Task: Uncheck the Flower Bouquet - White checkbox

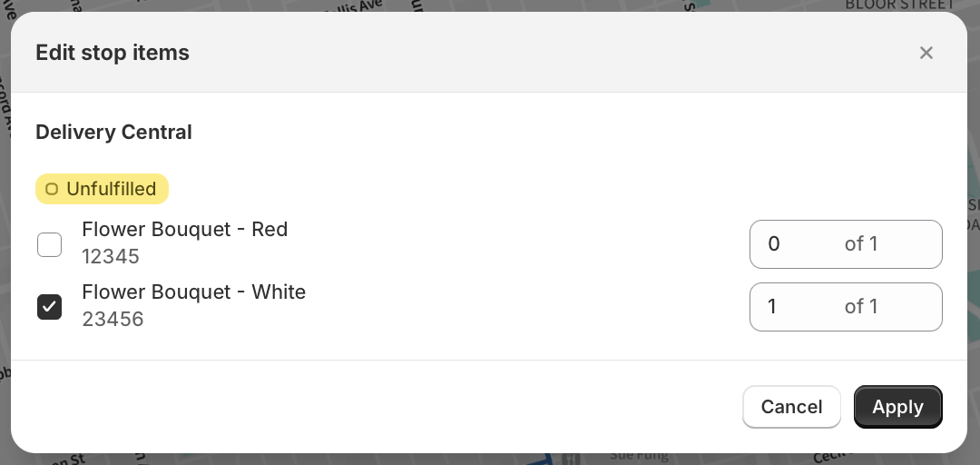Action: pos(49,307)
